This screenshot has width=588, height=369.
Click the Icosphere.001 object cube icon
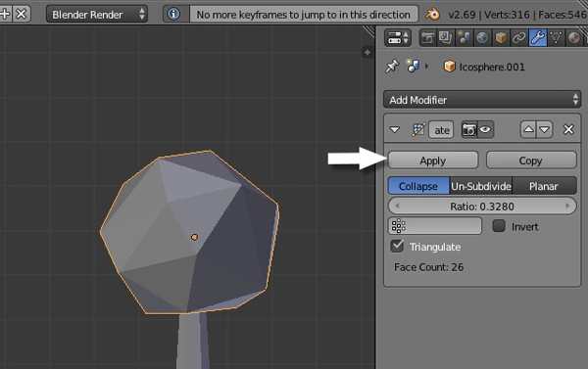(449, 67)
